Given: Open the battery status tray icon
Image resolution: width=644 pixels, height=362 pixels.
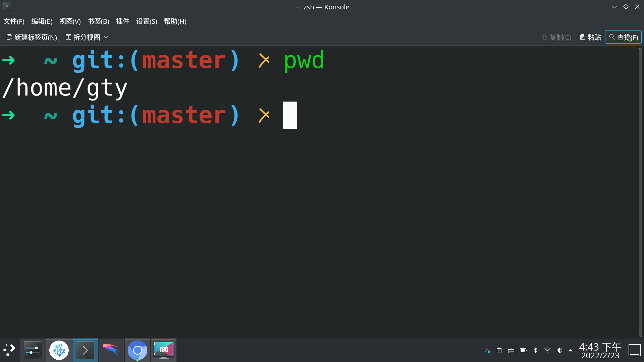Looking at the screenshot, I should tap(523, 351).
